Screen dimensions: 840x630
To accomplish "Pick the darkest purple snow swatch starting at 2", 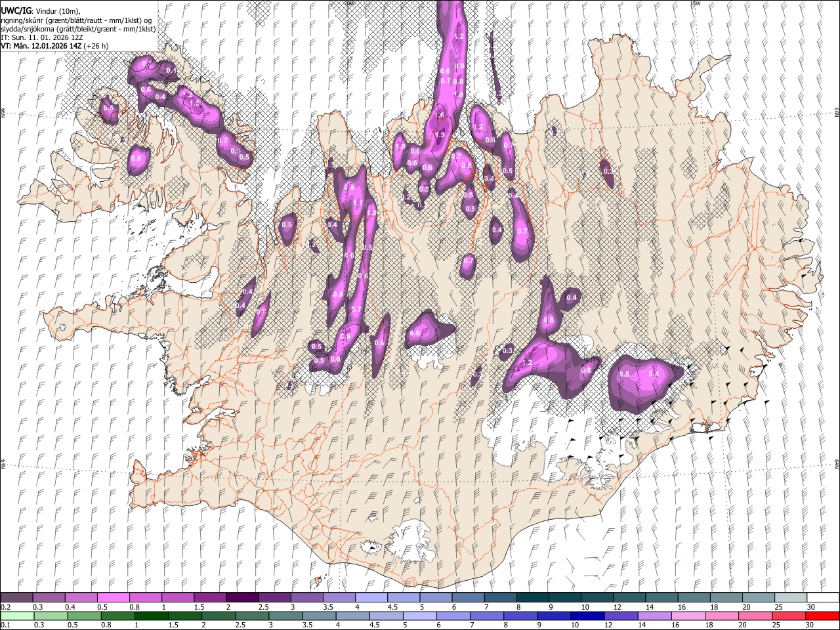I will pyautogui.click(x=241, y=598).
